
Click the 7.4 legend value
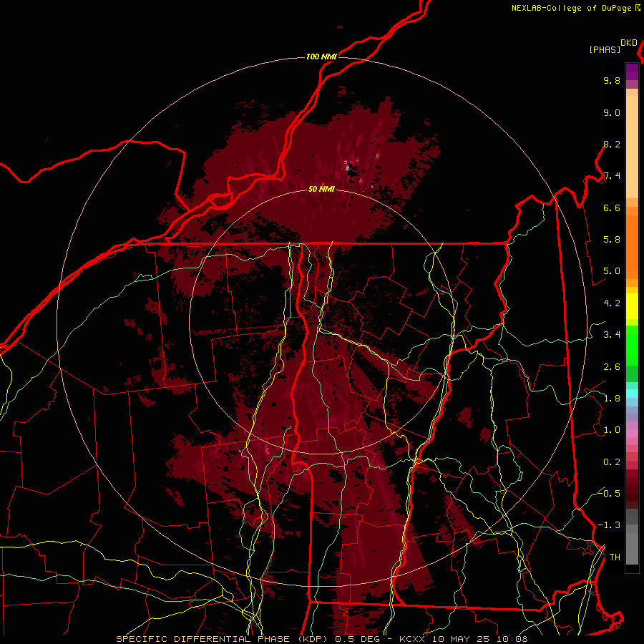[x=612, y=176]
